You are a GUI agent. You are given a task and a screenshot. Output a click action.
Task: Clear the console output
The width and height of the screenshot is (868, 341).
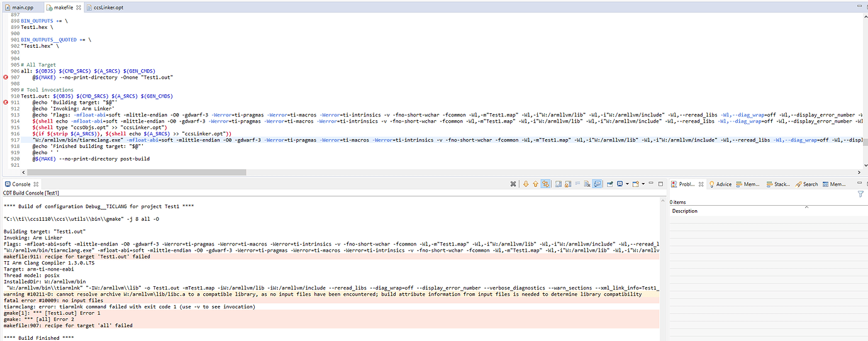tap(587, 184)
